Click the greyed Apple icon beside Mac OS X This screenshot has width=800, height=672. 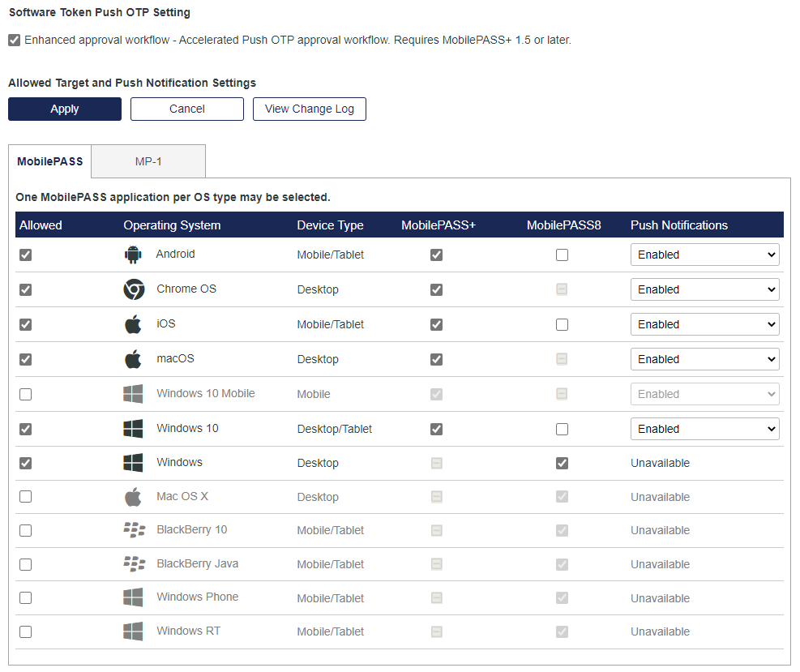pyautogui.click(x=133, y=496)
